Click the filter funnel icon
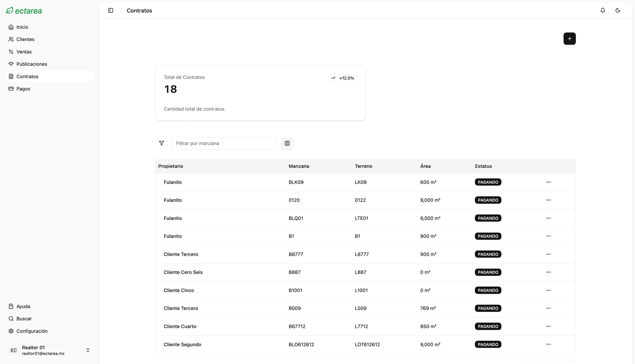This screenshot has height=364, width=635. coord(162,143)
